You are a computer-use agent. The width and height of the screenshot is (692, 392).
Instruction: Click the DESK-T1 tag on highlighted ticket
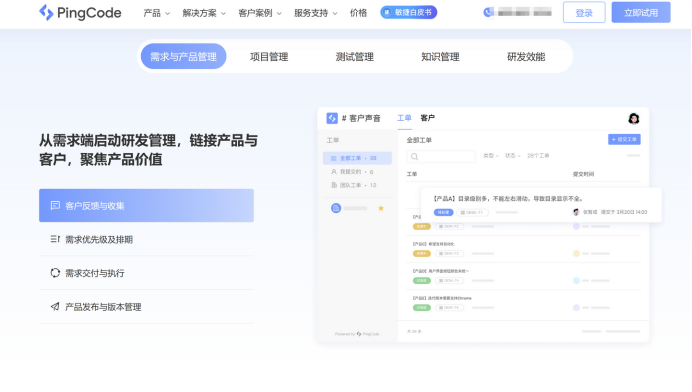472,212
